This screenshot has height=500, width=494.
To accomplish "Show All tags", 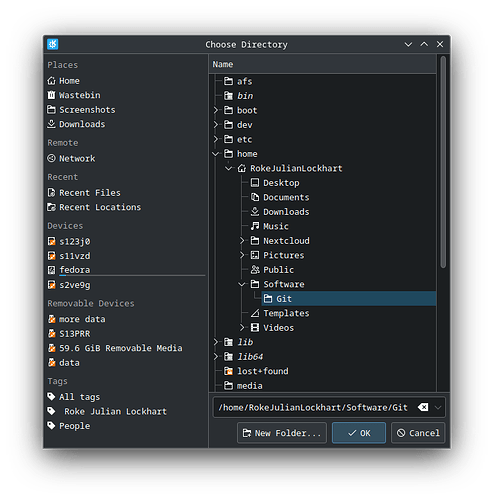I will pos(74,397).
